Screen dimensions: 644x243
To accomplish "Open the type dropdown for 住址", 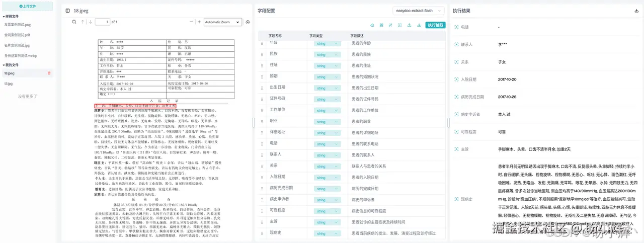I will [x=327, y=66].
